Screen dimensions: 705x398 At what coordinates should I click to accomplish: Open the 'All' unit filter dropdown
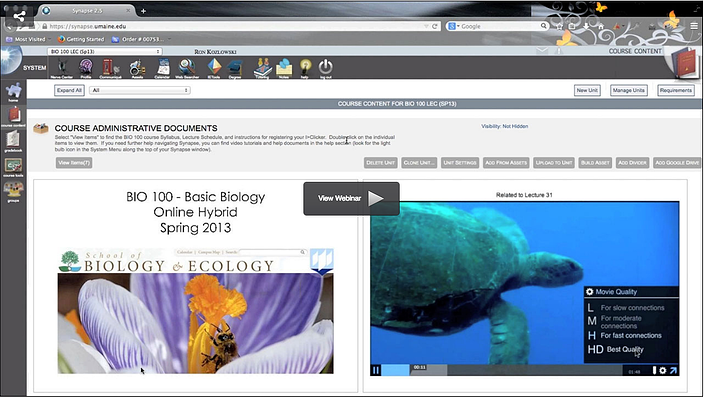click(x=140, y=90)
